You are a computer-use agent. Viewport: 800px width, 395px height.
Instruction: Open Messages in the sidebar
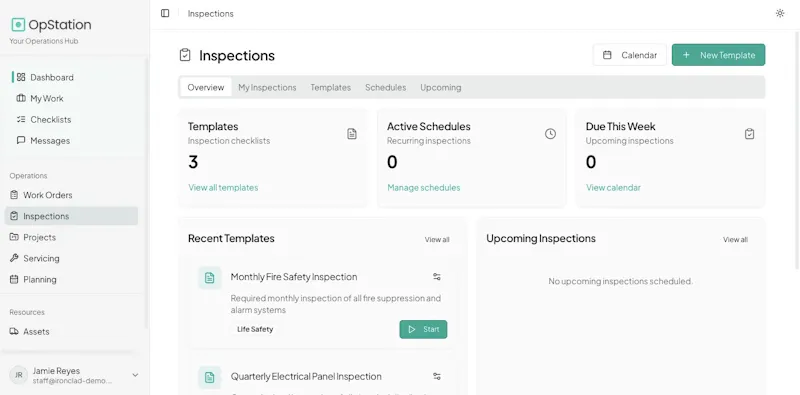pos(74,140)
